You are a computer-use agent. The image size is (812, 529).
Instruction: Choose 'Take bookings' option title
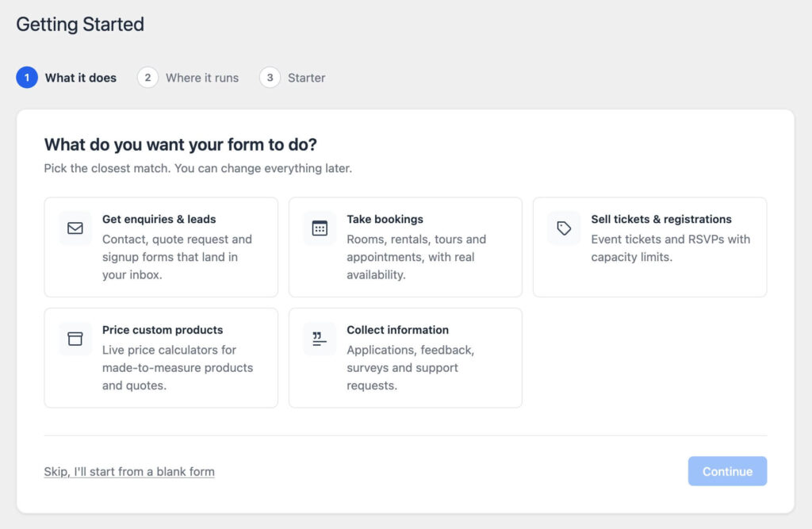pos(385,219)
